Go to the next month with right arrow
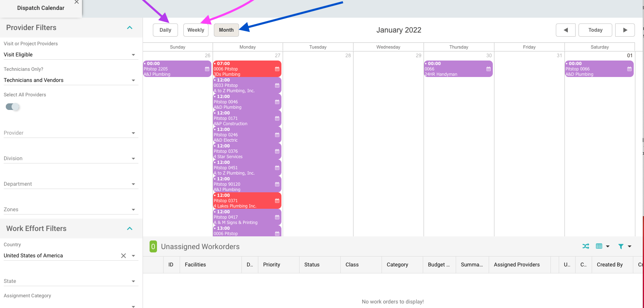Image resolution: width=644 pixels, height=308 pixels. pyautogui.click(x=625, y=30)
